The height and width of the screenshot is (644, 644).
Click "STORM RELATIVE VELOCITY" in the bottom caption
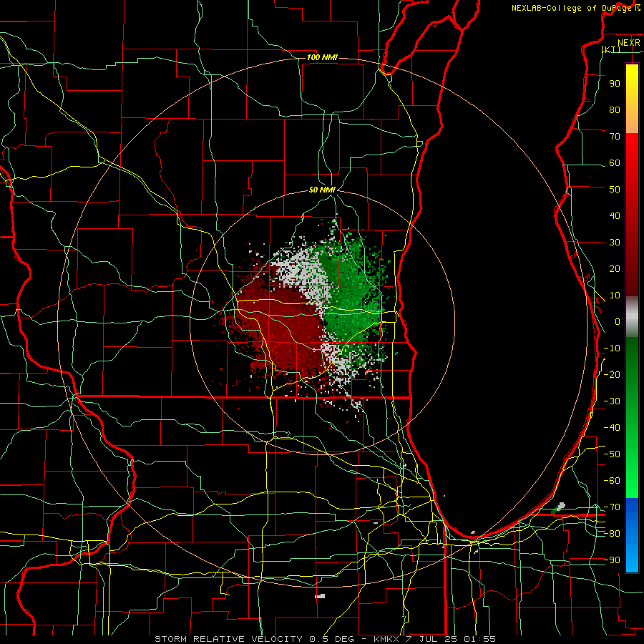(x=228, y=639)
